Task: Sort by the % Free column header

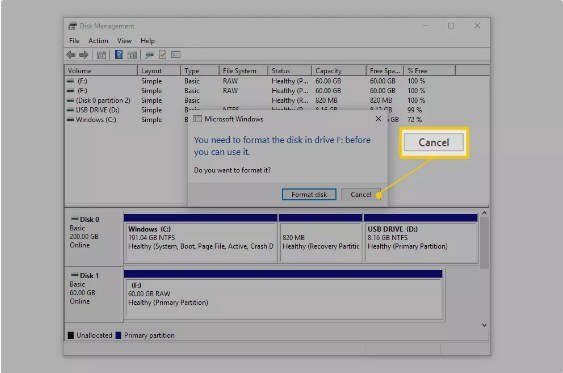Action: point(429,71)
